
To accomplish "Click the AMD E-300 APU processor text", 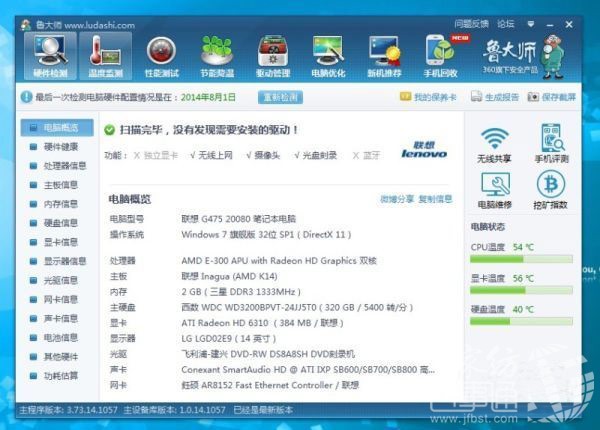I will pos(279,261).
